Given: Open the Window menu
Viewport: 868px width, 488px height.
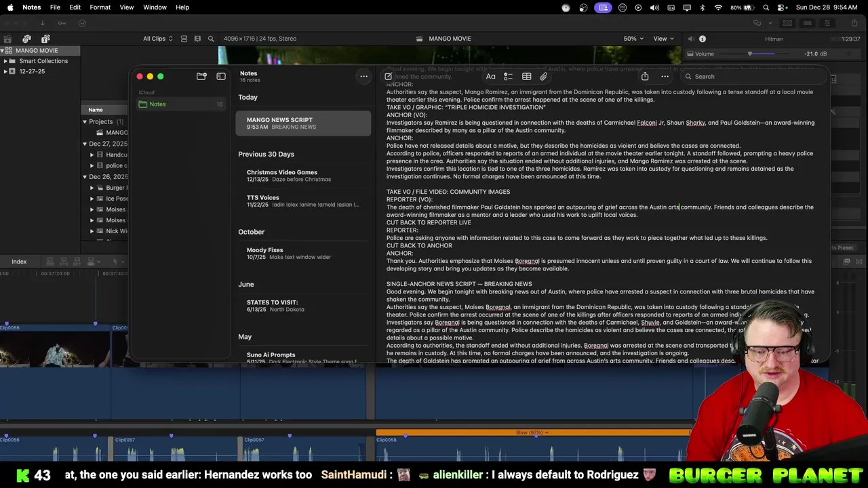Looking at the screenshot, I should click(155, 7).
